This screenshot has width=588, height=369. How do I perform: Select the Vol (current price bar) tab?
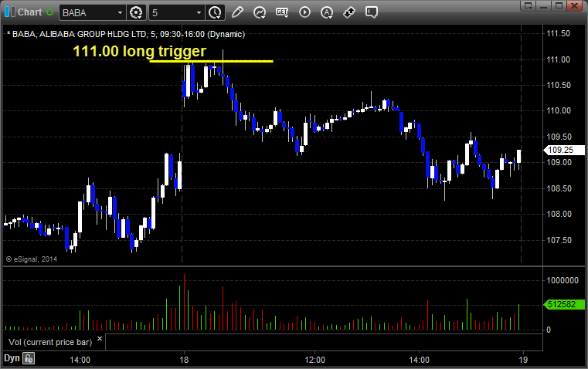pos(50,342)
